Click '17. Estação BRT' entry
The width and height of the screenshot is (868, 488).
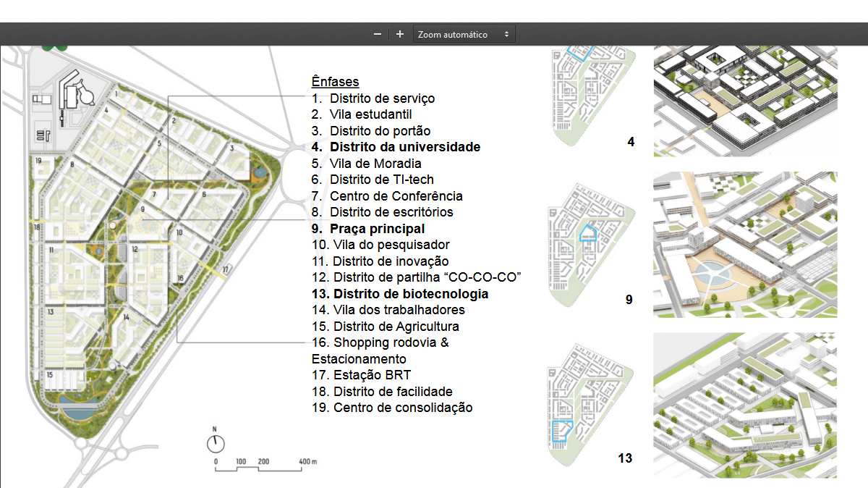pos(361,375)
